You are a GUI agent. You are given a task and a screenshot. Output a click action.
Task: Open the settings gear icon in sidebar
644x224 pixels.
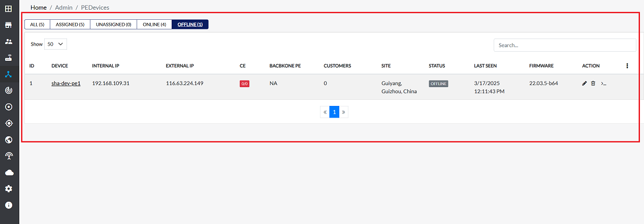click(9, 189)
